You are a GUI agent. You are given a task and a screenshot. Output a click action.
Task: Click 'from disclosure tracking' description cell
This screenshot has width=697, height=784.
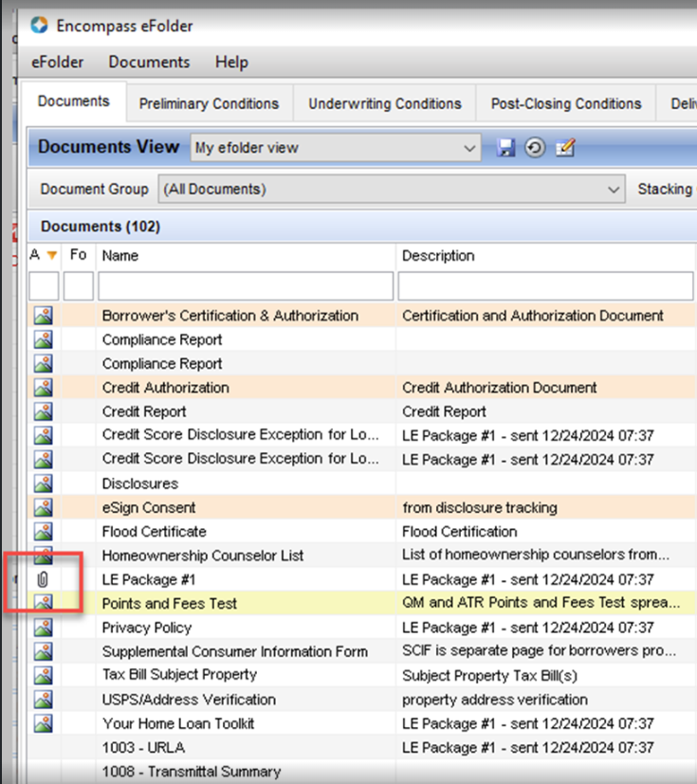pyautogui.click(x=480, y=507)
